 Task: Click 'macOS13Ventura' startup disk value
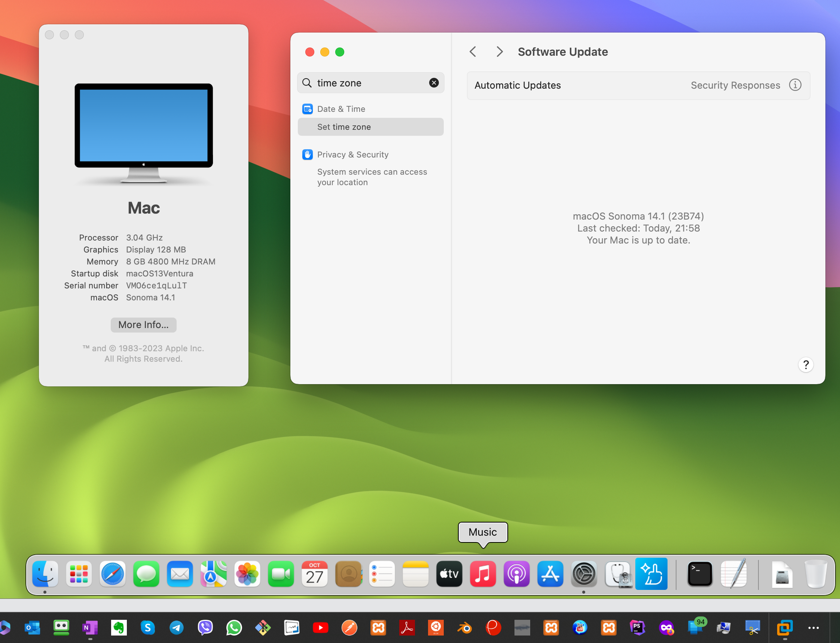[160, 274]
